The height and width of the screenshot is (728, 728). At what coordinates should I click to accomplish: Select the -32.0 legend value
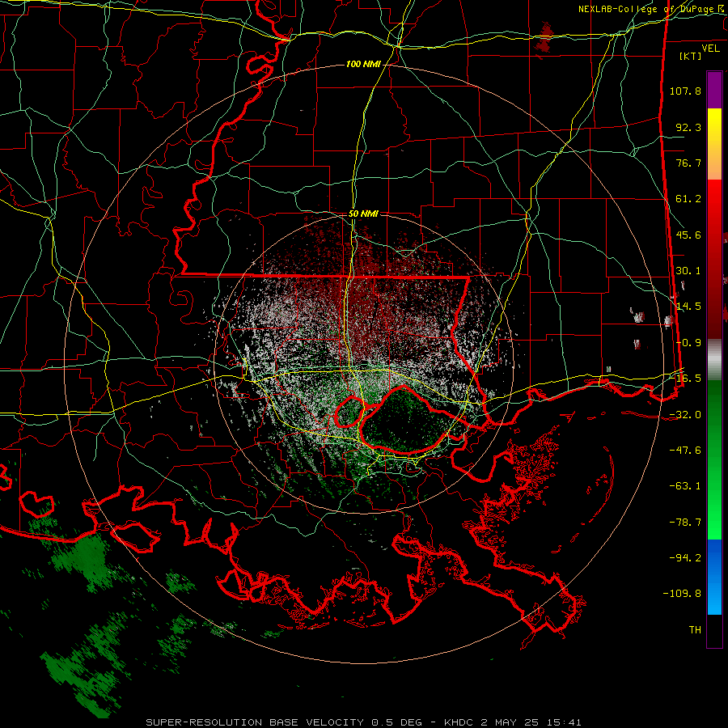(685, 415)
